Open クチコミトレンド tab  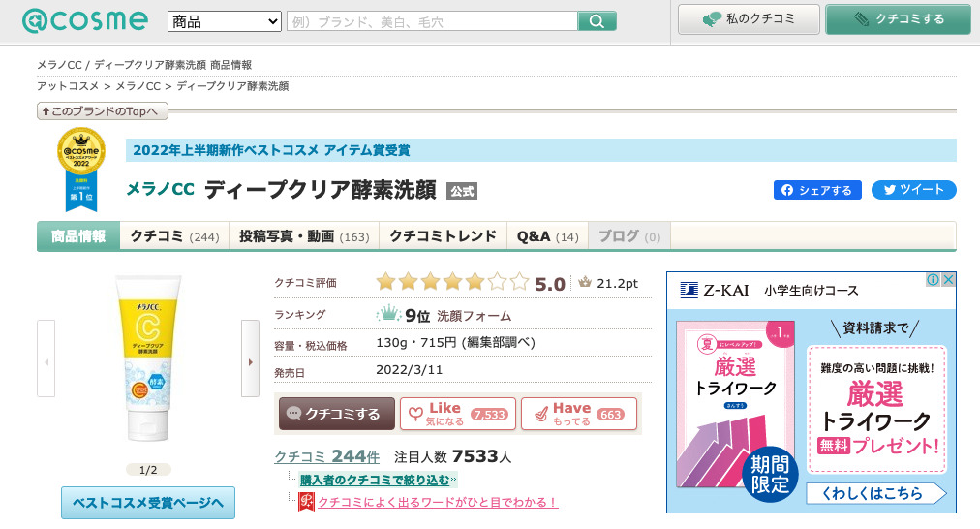[444, 236]
